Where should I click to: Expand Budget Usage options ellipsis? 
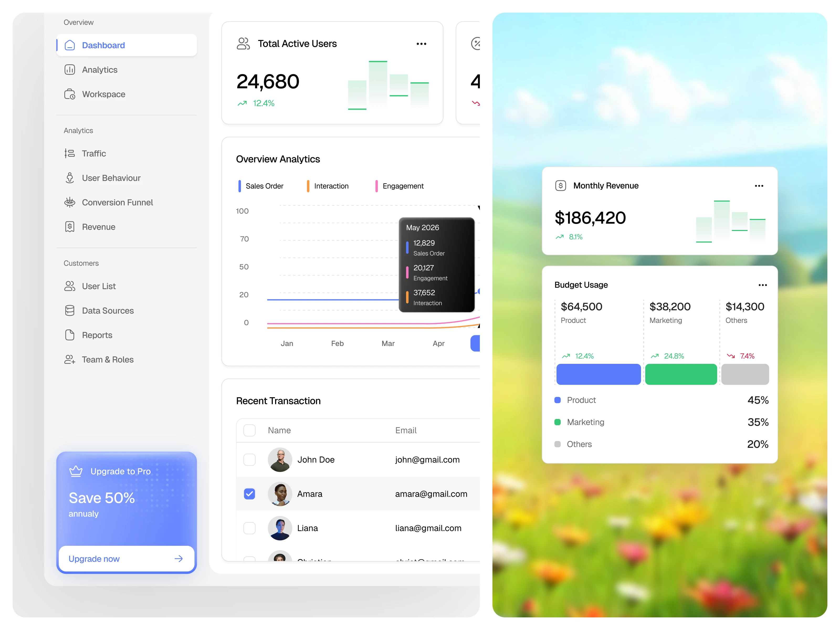763,285
